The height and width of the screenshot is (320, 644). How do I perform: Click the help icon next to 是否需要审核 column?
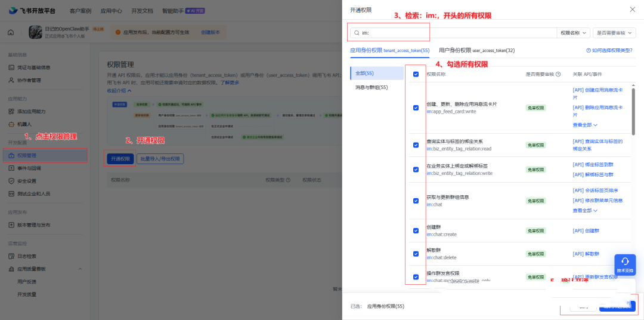pyautogui.click(x=558, y=75)
